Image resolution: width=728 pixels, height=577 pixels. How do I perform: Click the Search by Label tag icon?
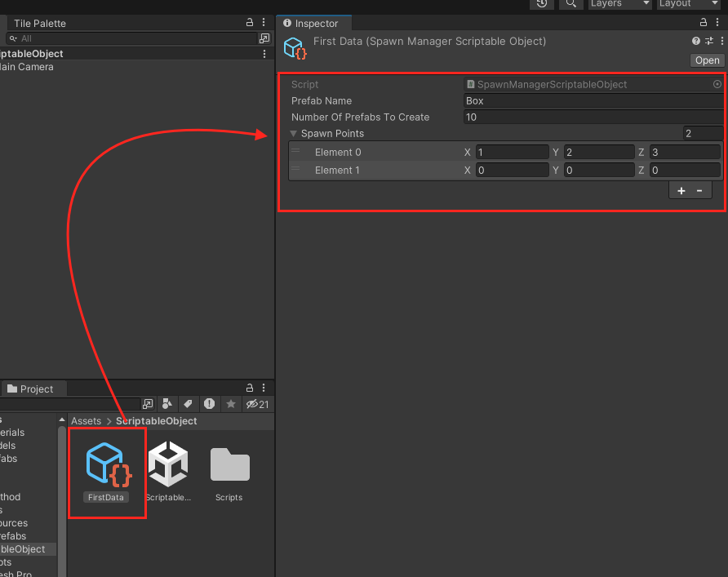pyautogui.click(x=188, y=404)
